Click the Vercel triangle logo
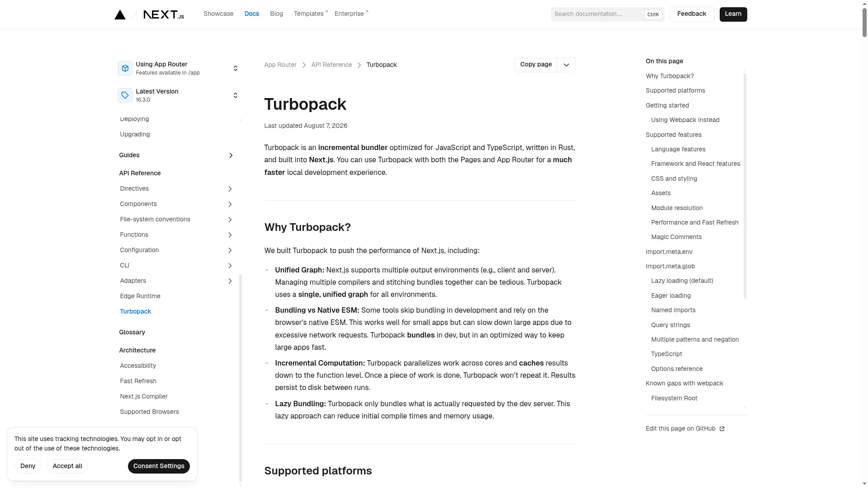This screenshot has height=488, width=868. (120, 14)
